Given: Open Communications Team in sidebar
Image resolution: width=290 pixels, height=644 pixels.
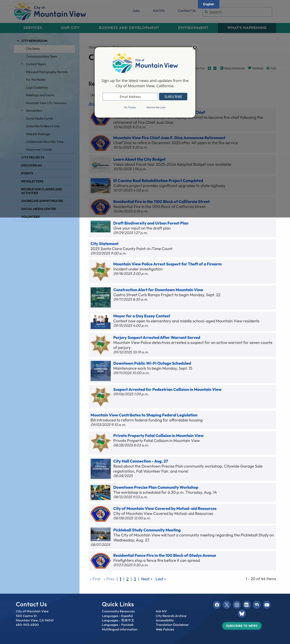Looking at the screenshot, I should (x=42, y=57).
